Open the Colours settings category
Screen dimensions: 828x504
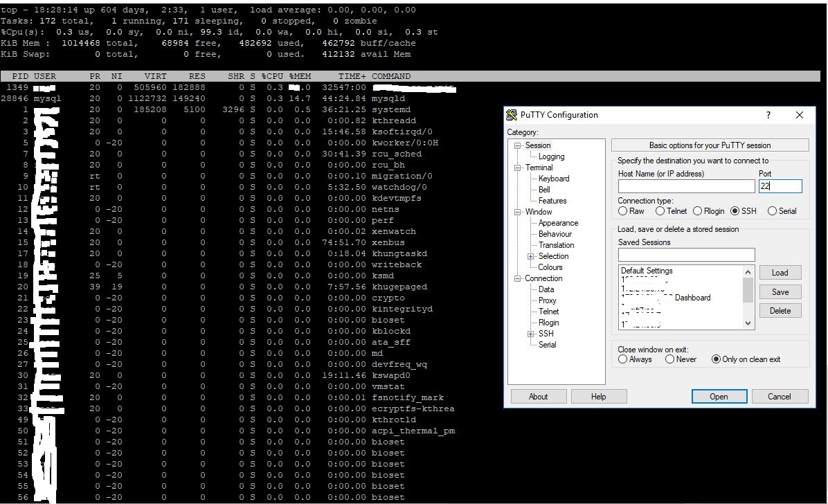click(550, 267)
